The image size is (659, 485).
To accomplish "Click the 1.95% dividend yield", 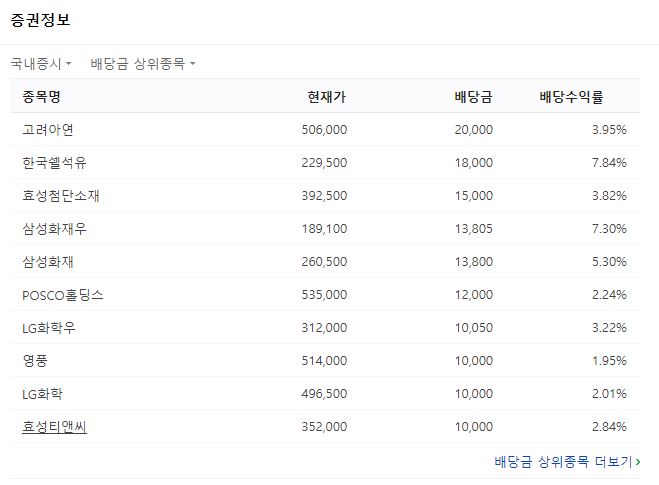I will [609, 361].
